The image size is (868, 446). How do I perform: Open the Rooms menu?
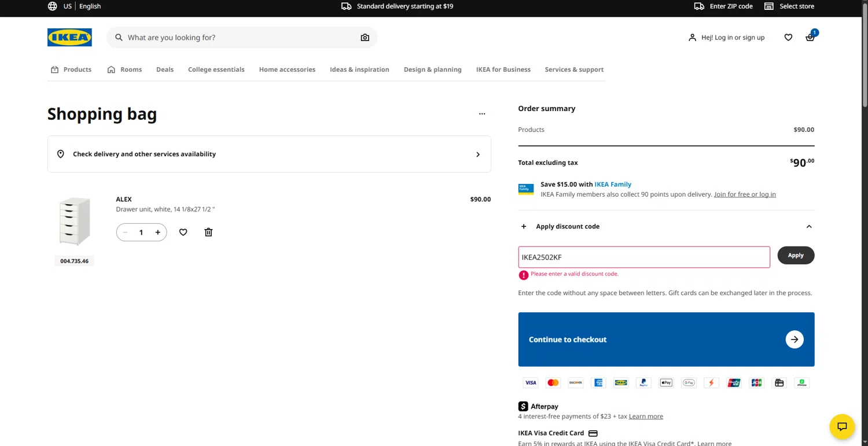tap(124, 69)
